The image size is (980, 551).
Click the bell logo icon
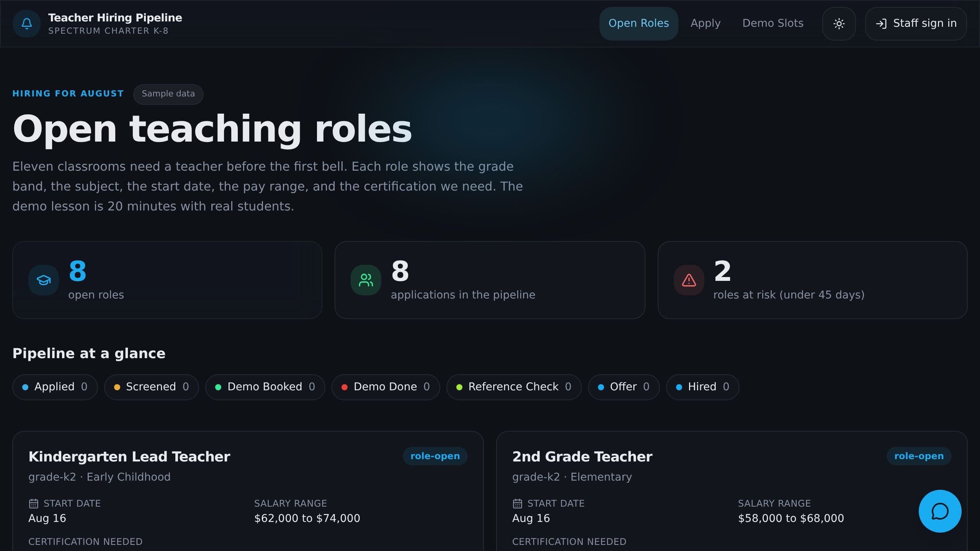[x=27, y=24]
